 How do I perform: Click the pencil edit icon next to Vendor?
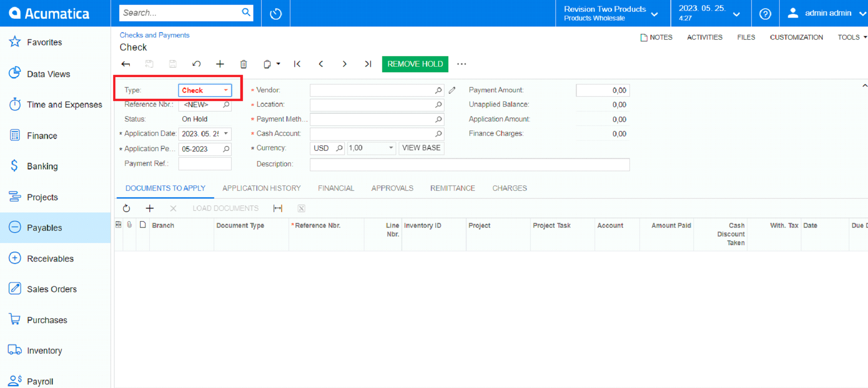click(452, 90)
